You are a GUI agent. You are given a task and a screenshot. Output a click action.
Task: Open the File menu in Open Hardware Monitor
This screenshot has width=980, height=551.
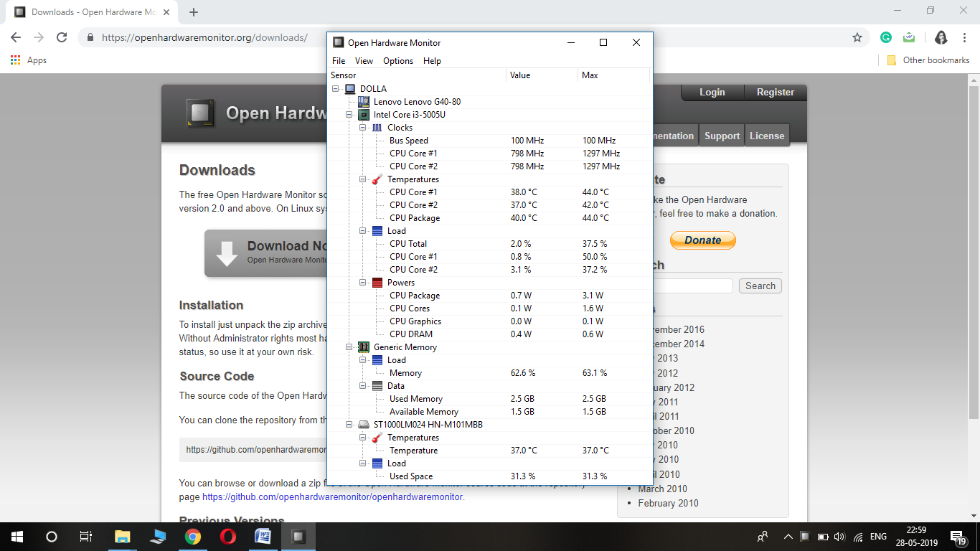(x=339, y=61)
